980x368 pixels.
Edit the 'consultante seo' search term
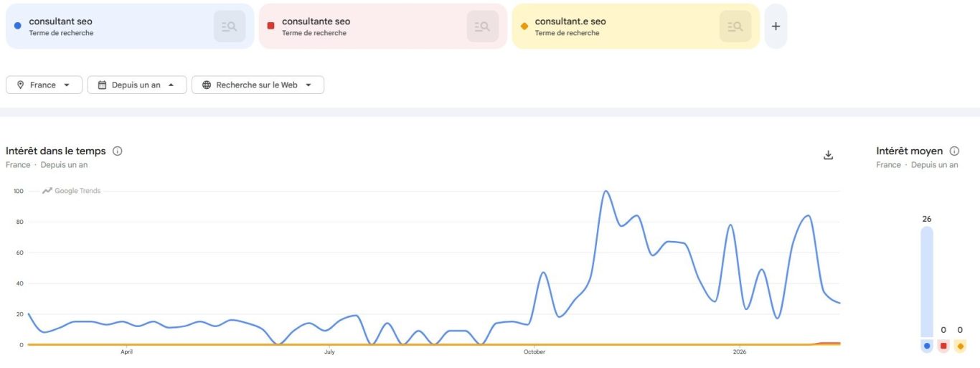pyautogui.click(x=316, y=22)
